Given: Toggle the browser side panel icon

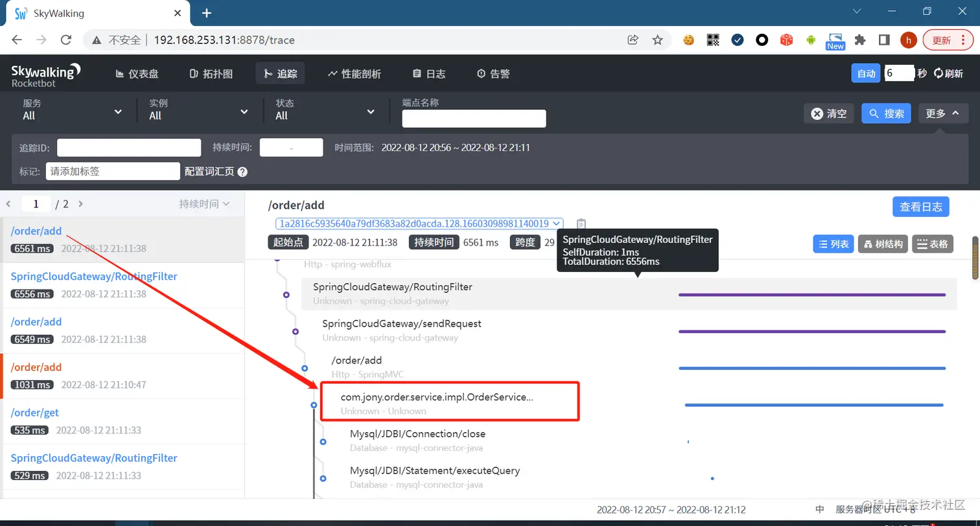Looking at the screenshot, I should (x=884, y=40).
